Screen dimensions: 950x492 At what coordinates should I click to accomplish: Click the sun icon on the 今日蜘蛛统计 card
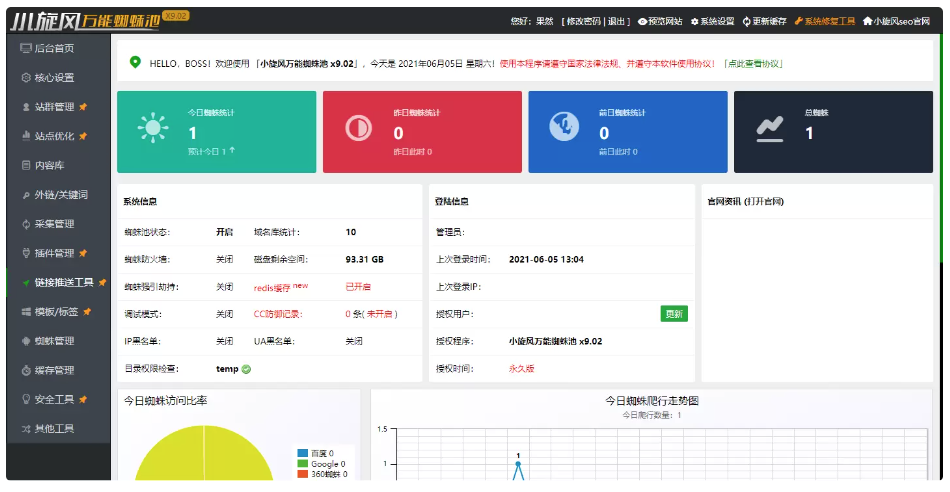tap(153, 128)
